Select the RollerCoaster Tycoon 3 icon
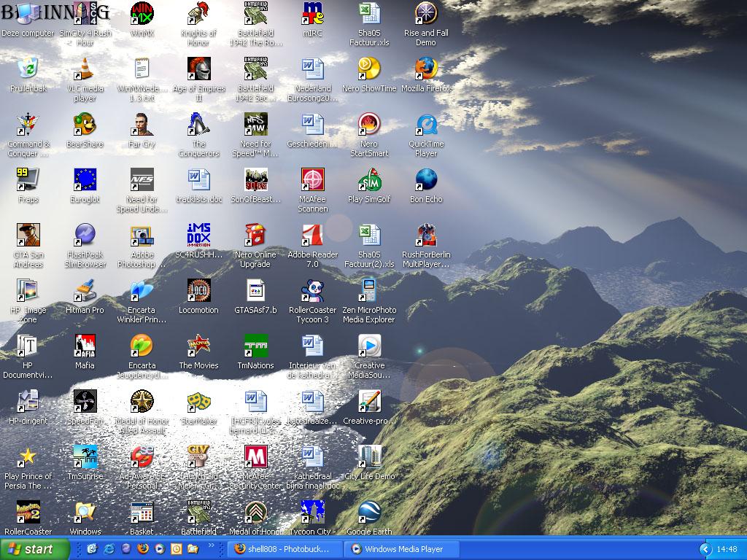Screen dimensions: 747x560 pyautogui.click(x=312, y=292)
